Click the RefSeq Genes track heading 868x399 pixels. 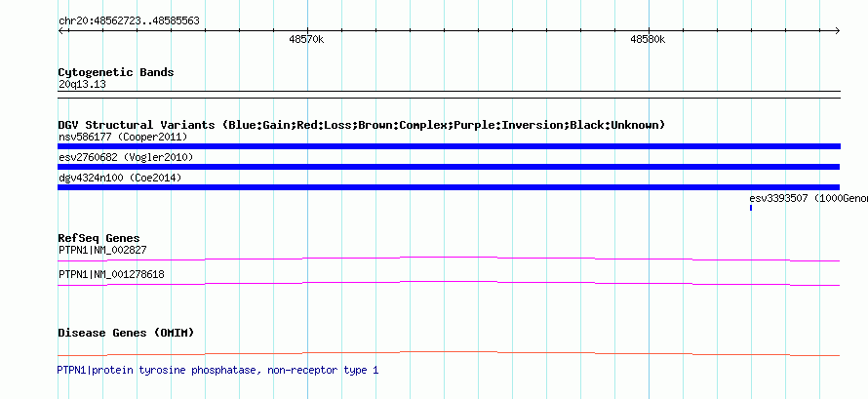point(99,238)
